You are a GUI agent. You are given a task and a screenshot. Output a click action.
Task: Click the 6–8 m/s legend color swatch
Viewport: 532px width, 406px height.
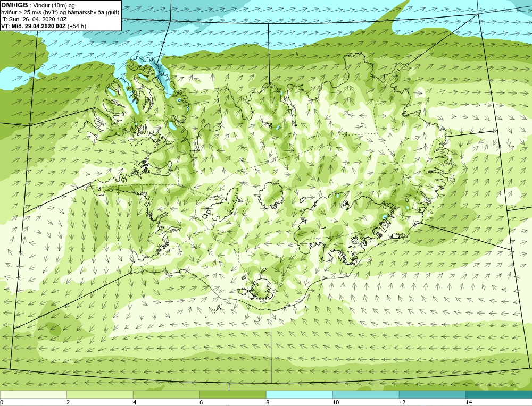point(233,394)
